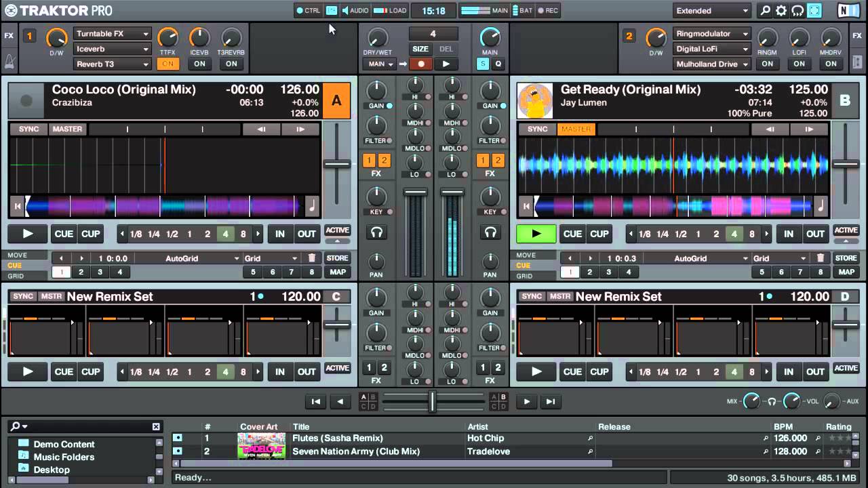Open Ringmodulator effect selector

click(712, 33)
